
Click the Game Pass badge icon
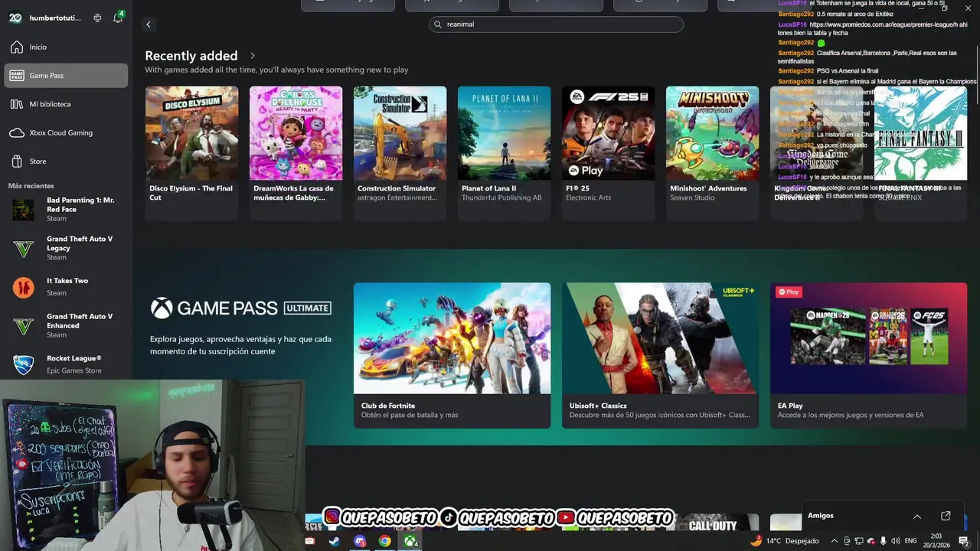[x=17, y=76]
